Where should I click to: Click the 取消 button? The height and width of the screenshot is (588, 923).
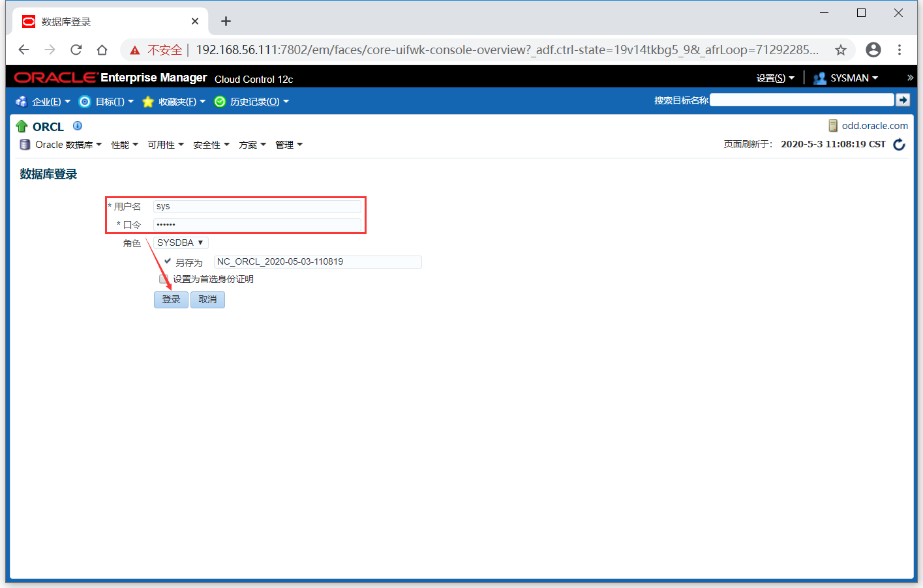pos(207,299)
